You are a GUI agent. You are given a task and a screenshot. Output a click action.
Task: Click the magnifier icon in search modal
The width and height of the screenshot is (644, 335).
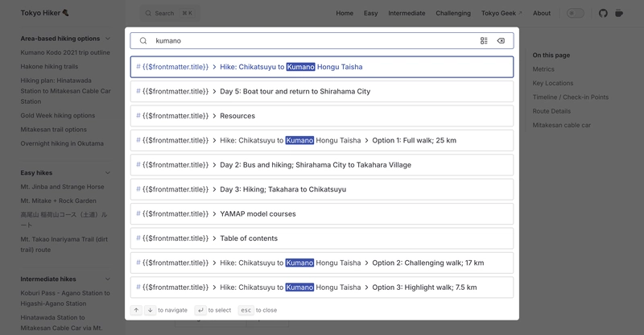[x=143, y=40]
